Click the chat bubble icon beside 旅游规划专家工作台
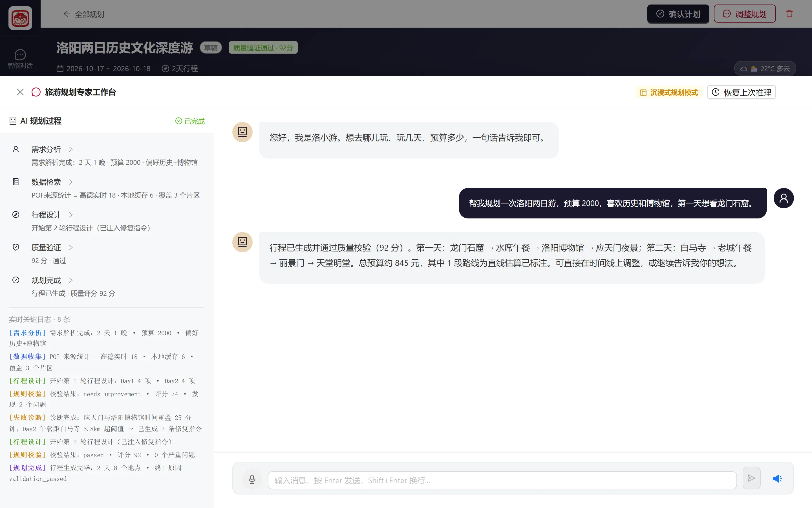This screenshot has height=508, width=812. 36,92
